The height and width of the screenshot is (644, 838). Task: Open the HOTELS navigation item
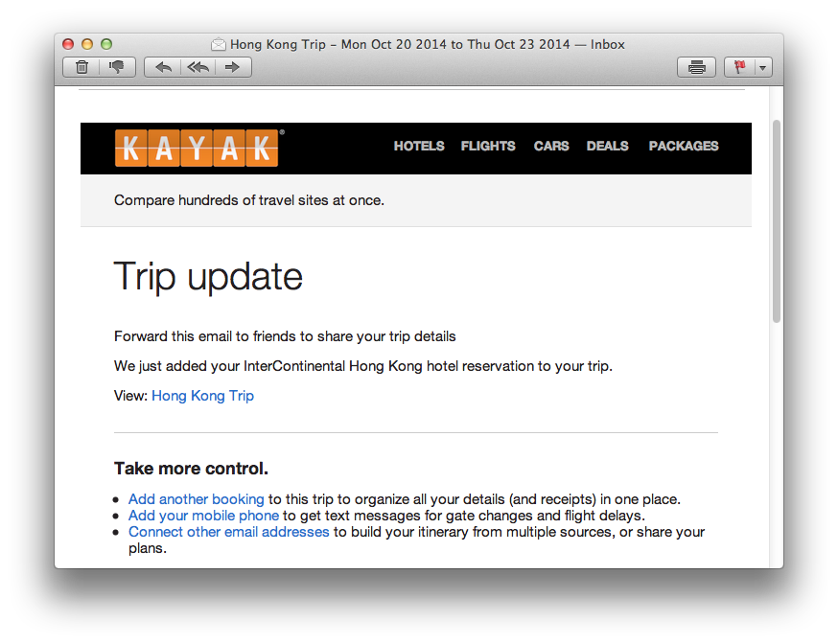tap(419, 147)
